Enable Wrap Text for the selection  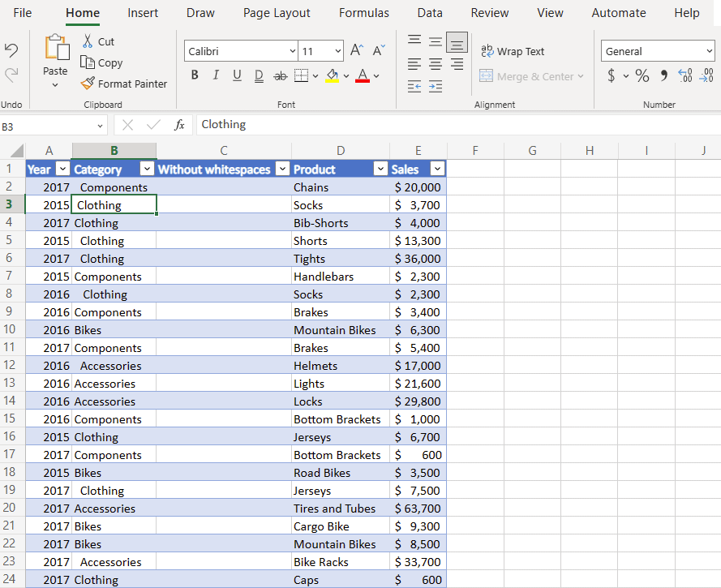(x=513, y=51)
